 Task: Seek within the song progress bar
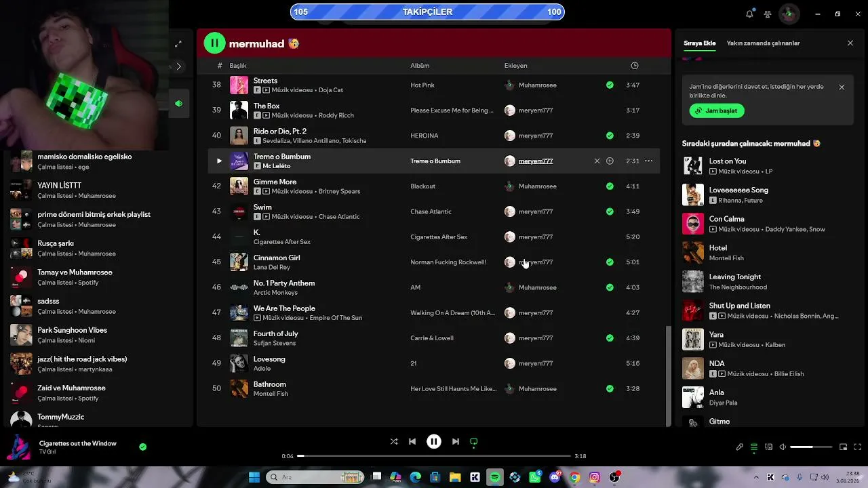point(434,456)
